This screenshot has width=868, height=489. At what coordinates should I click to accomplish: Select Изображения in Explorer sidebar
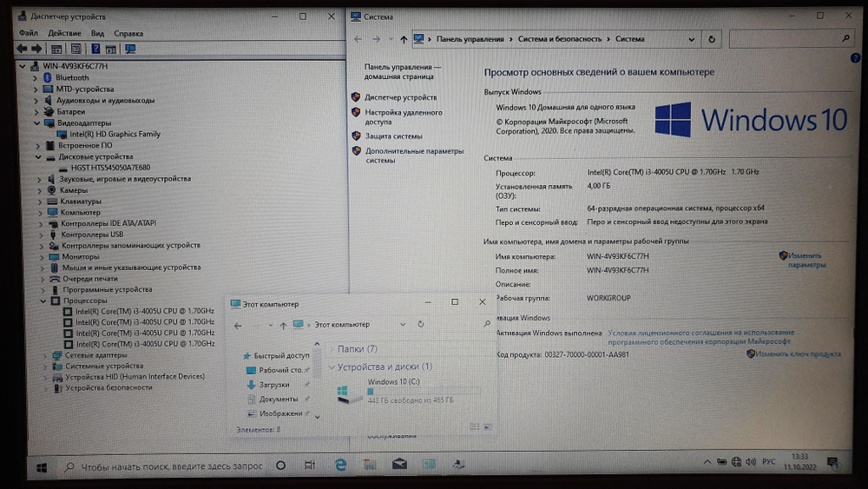[280, 413]
